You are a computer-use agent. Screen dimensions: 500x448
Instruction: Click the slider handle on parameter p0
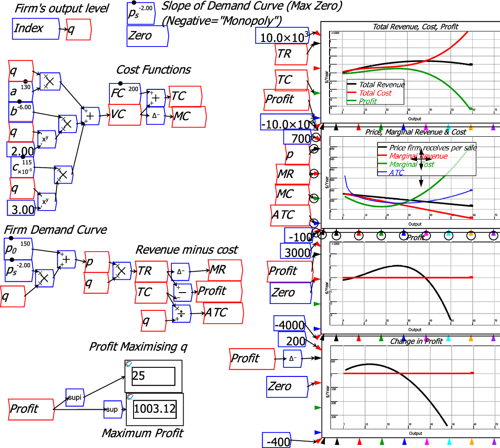coord(11,238)
